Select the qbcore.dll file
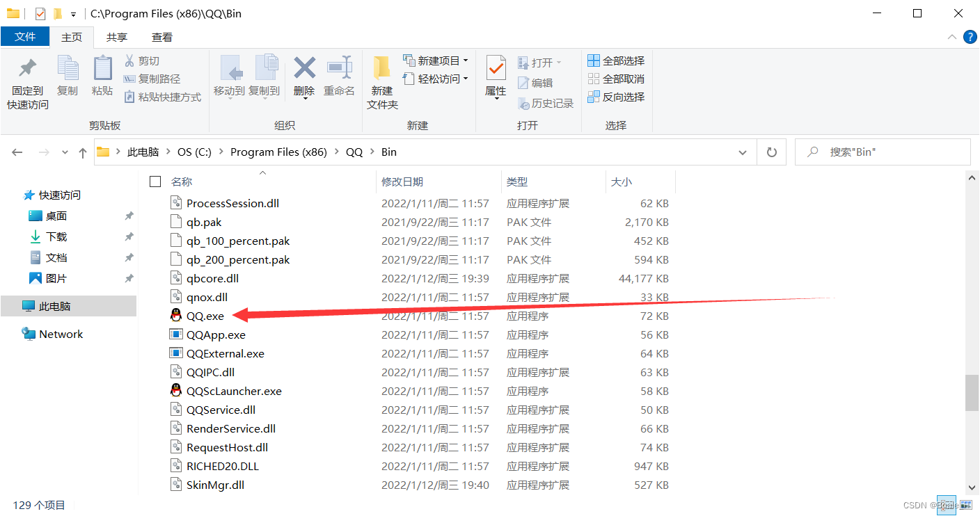 pyautogui.click(x=213, y=278)
